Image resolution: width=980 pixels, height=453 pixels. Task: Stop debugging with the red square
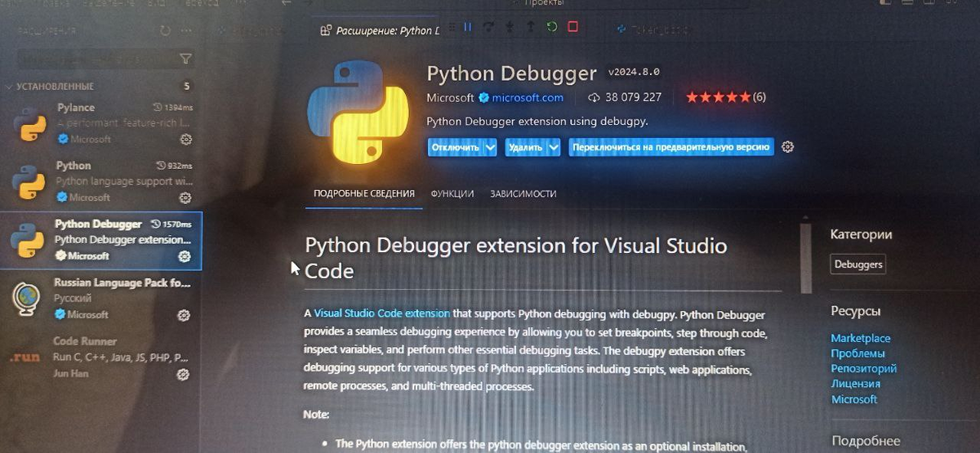coord(572,27)
